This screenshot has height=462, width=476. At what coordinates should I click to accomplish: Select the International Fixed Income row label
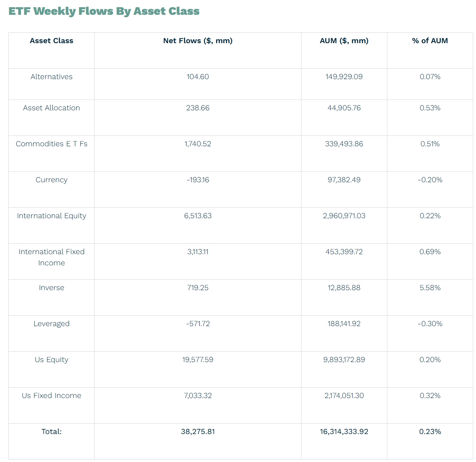coord(51,257)
